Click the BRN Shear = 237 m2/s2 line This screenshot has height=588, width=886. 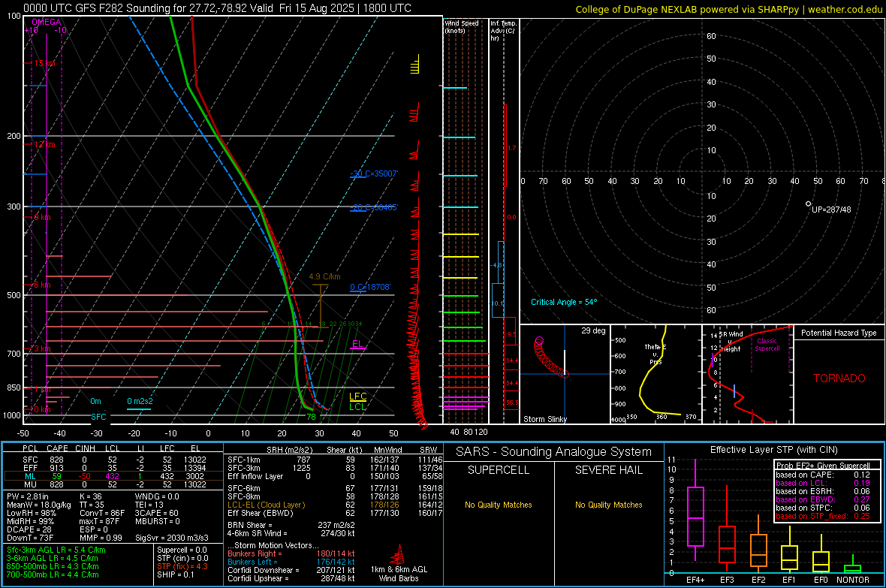tap(291, 525)
